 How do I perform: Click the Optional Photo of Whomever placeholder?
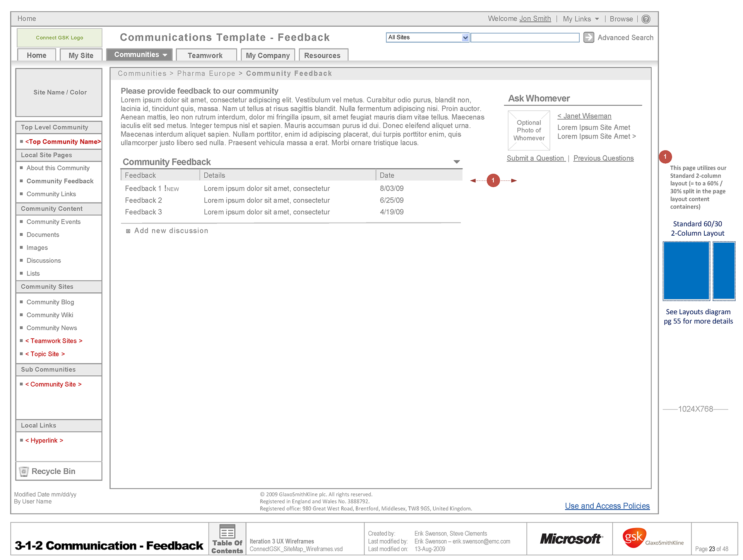pyautogui.click(x=529, y=130)
